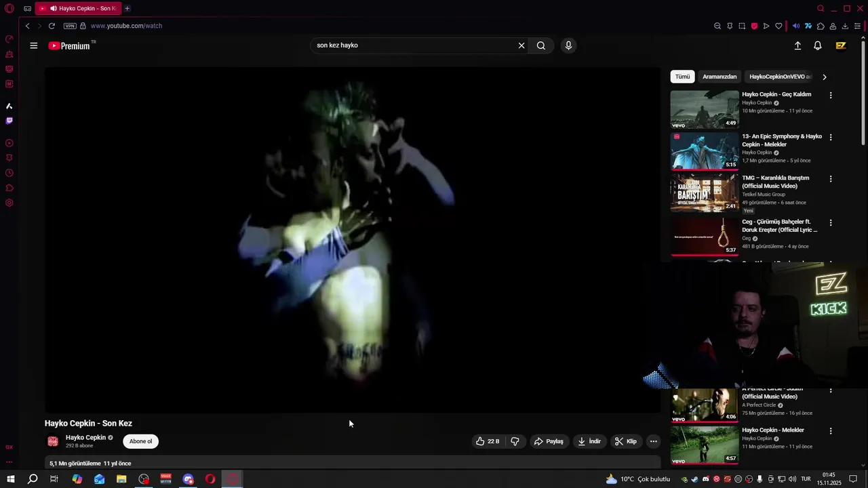Open YouTube notifications bell
This screenshot has width=868, height=488.
[x=818, y=45]
